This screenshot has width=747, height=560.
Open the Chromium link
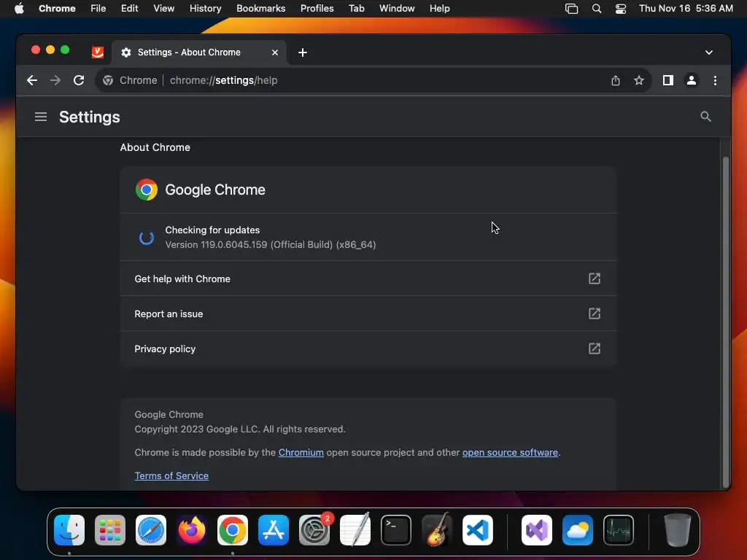(x=301, y=452)
